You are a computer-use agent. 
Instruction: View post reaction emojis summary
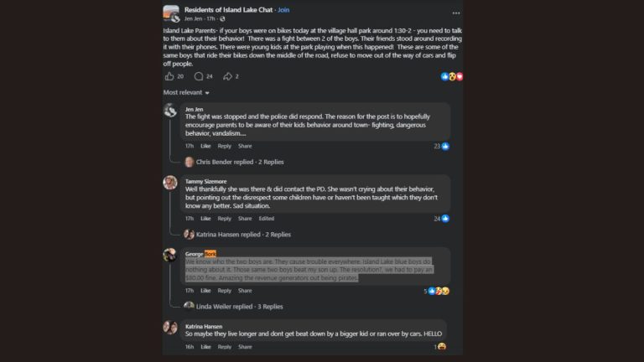[452, 76]
